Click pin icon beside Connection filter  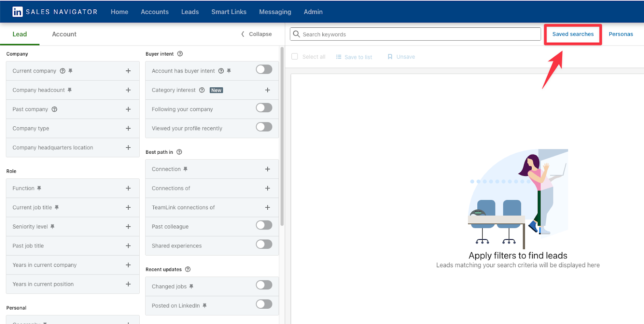tap(186, 169)
